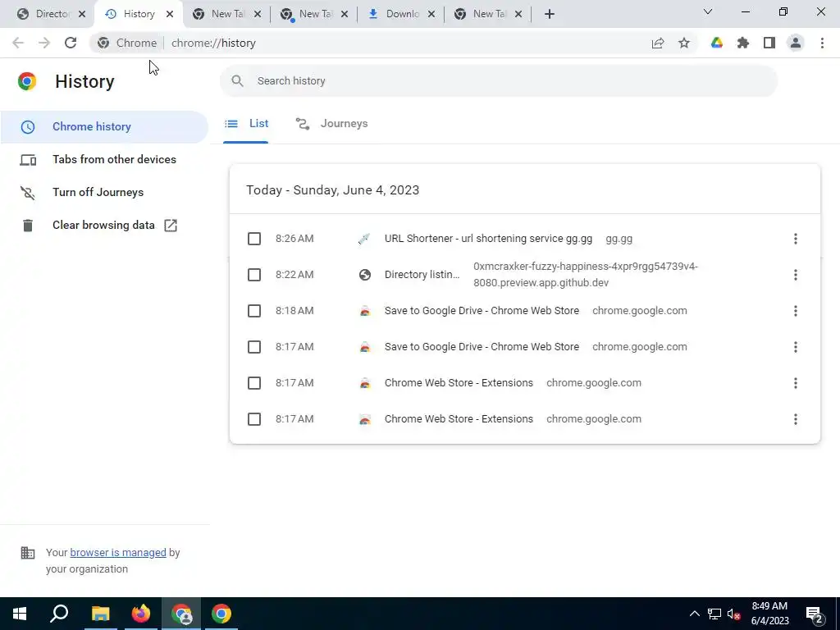Open the Directory listing history link
Screen dimensions: 840x630
point(422,275)
